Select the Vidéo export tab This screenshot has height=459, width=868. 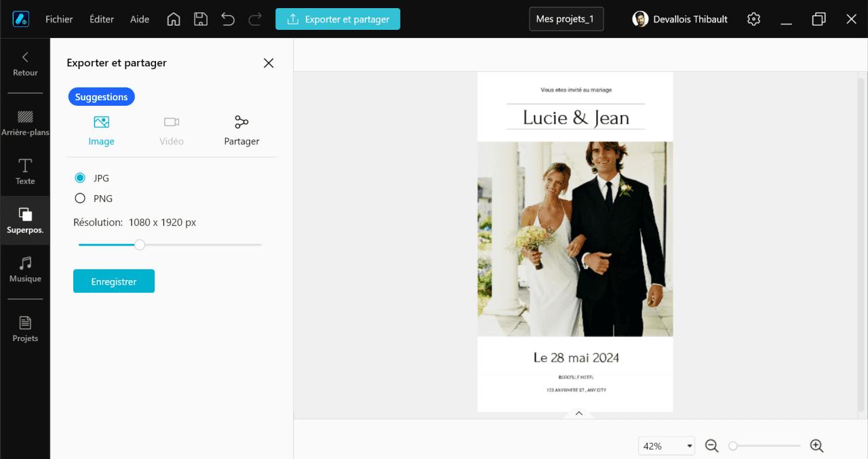(172, 131)
